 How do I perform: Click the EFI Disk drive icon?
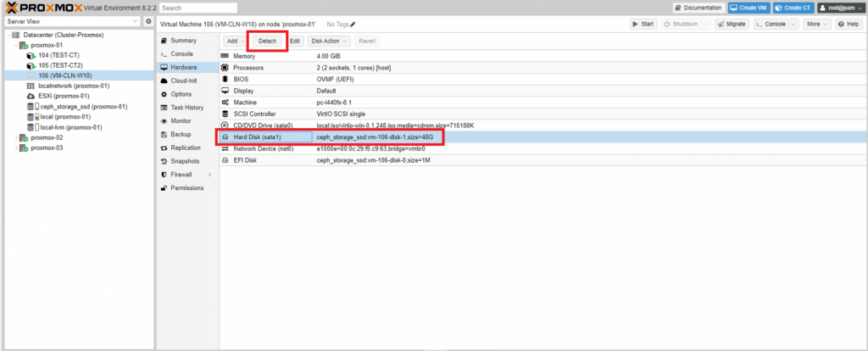pos(225,160)
